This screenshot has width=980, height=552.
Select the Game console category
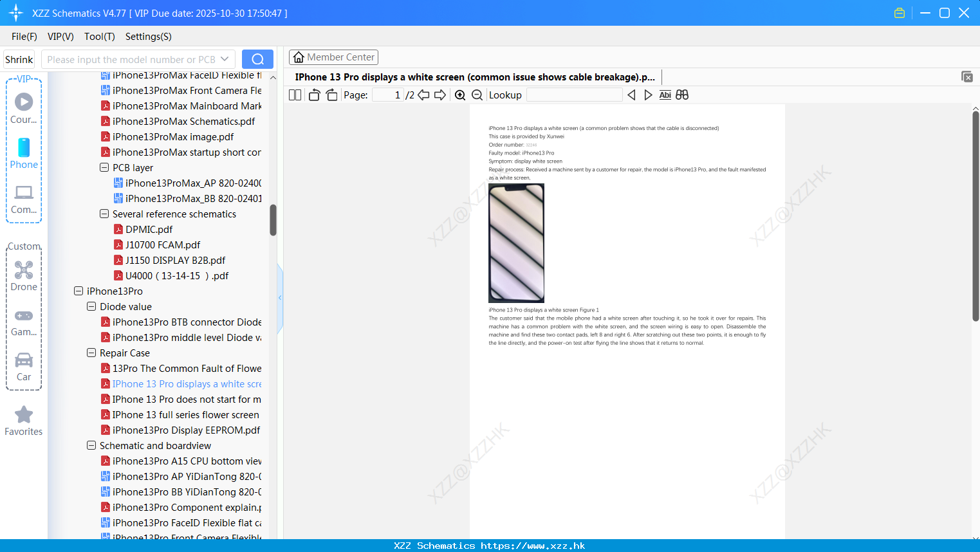click(x=24, y=322)
